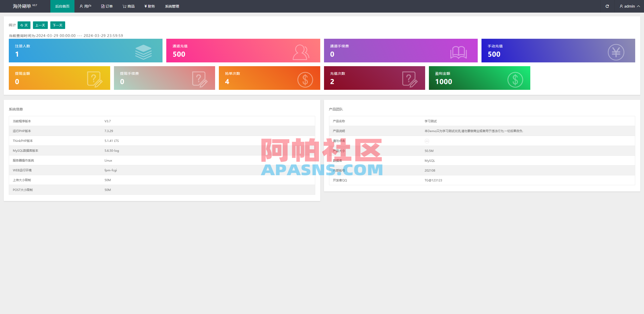Click the 上一天 button
The width and height of the screenshot is (644, 314).
click(40, 25)
